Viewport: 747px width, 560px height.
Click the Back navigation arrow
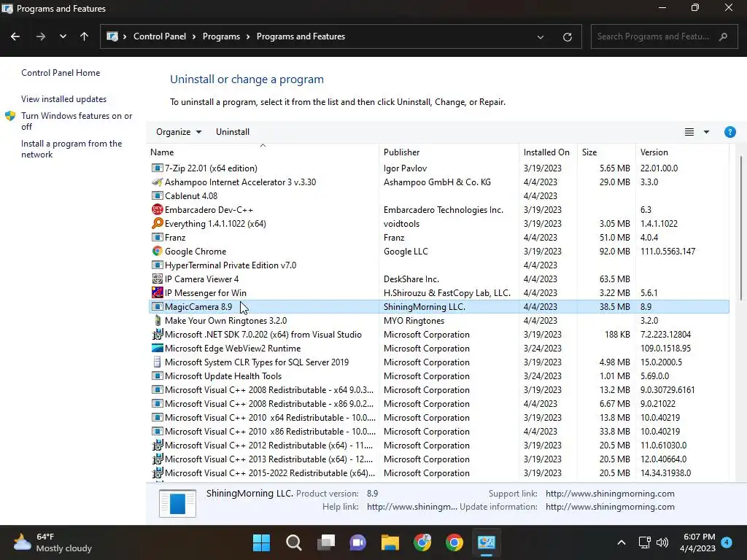pyautogui.click(x=15, y=36)
